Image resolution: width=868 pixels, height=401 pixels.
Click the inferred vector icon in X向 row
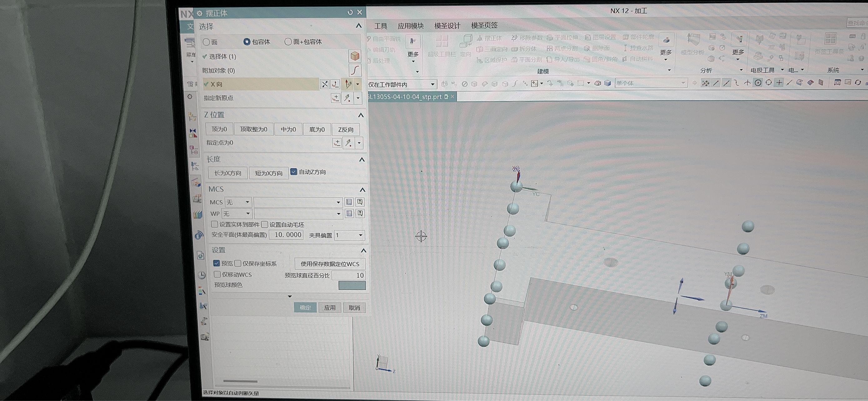[x=348, y=84]
